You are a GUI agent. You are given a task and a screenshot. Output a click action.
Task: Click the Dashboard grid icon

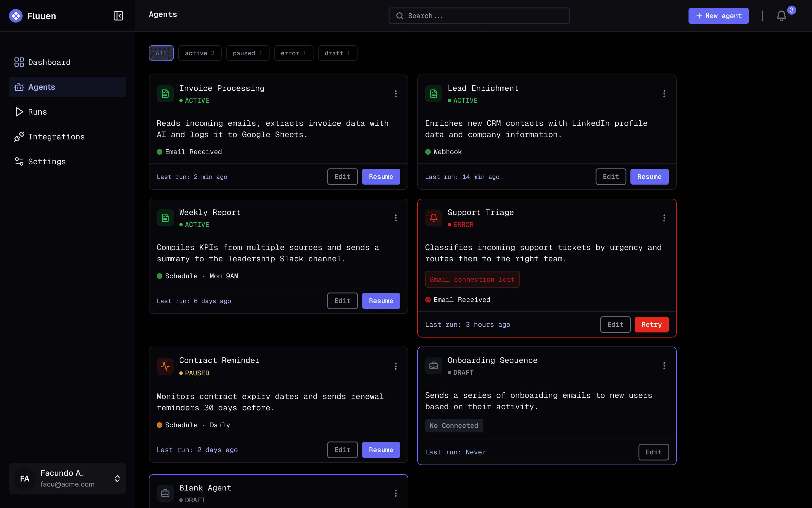[19, 62]
